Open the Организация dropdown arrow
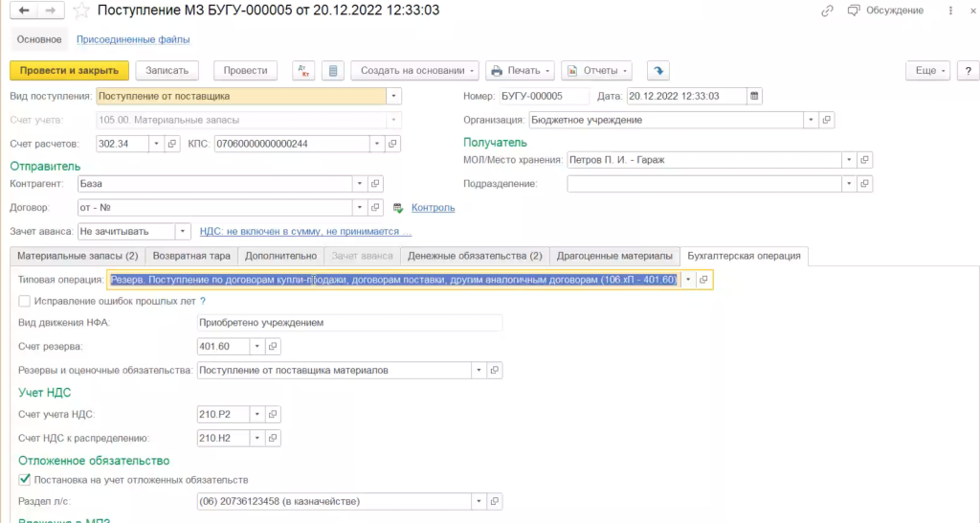The height and width of the screenshot is (523, 980). point(811,120)
